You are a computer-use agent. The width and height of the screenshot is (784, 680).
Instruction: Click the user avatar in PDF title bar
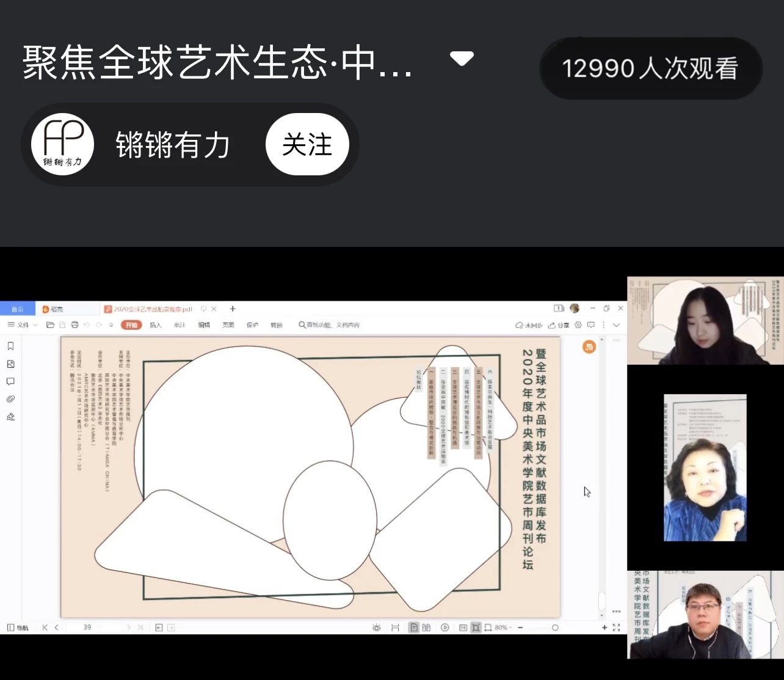(x=575, y=309)
